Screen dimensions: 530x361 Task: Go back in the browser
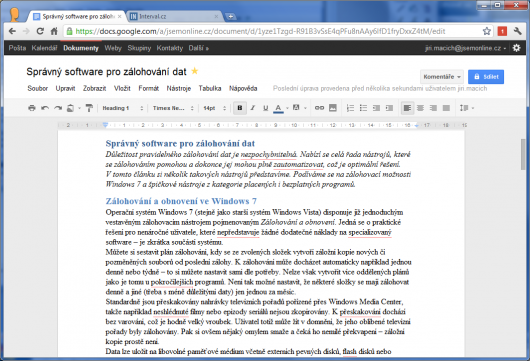[x=13, y=31]
